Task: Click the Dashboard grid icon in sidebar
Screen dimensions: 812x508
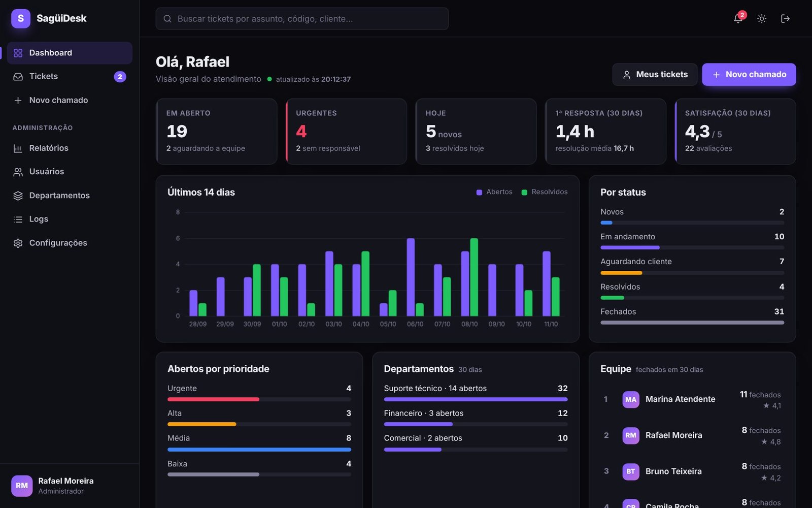Action: click(18, 53)
